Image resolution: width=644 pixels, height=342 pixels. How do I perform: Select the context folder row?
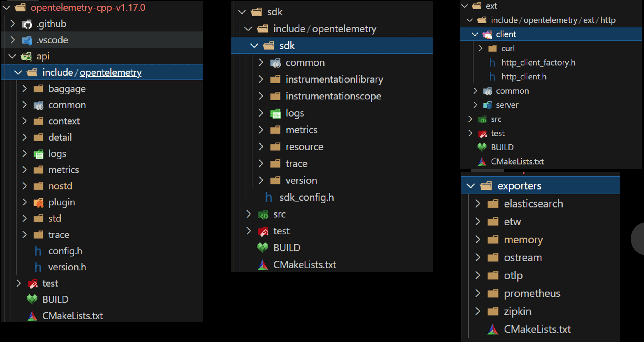(x=103, y=121)
